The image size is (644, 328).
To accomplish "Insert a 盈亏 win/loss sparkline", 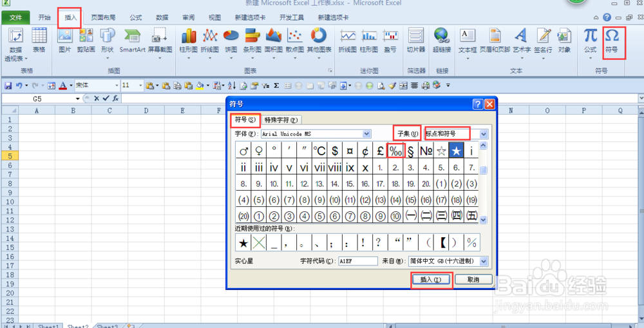I will tap(390, 41).
